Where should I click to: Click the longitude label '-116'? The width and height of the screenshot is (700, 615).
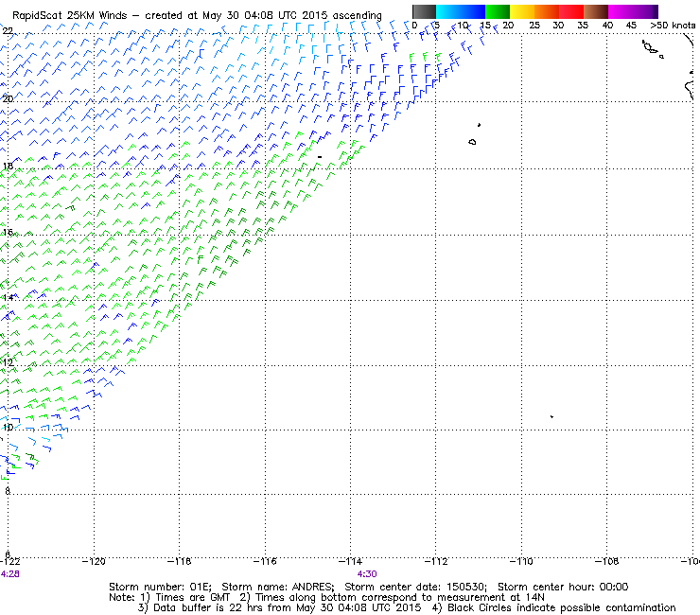(265, 561)
